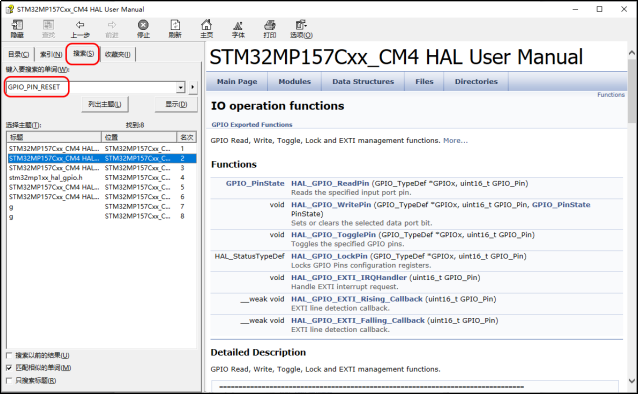639x395 pixels.
Task: Switch to the 目录(C) contents tab
Action: click(x=19, y=54)
